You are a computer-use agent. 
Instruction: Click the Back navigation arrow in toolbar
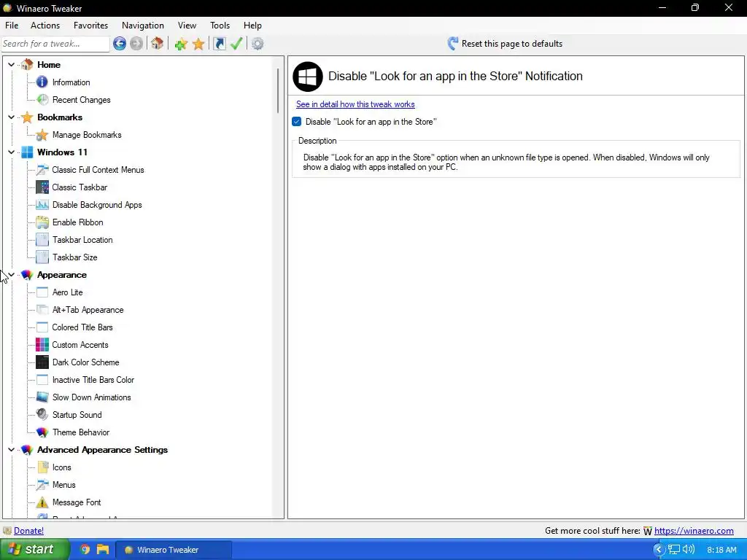[120, 44]
